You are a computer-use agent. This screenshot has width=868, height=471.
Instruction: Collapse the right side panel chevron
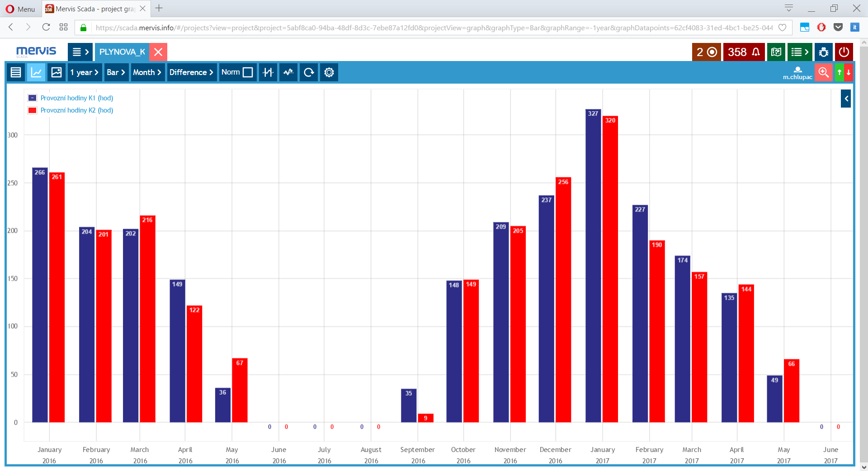845,98
